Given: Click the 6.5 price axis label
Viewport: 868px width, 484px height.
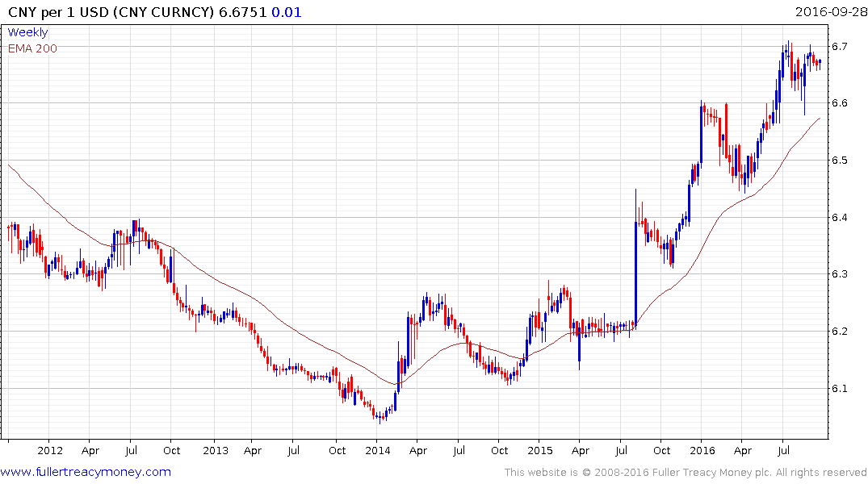Looking at the screenshot, I should tap(840, 161).
